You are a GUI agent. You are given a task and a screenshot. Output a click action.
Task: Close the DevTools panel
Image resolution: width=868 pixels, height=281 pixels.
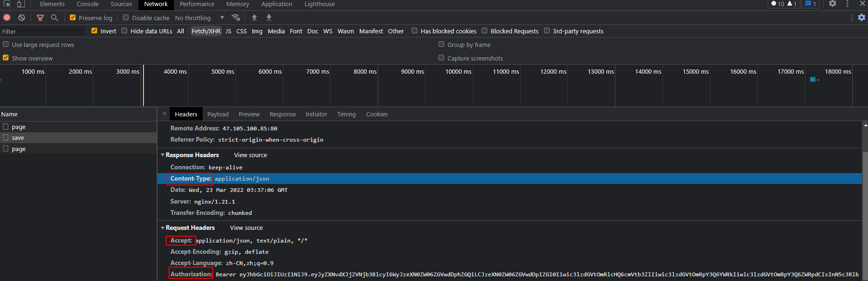pos(862,3)
